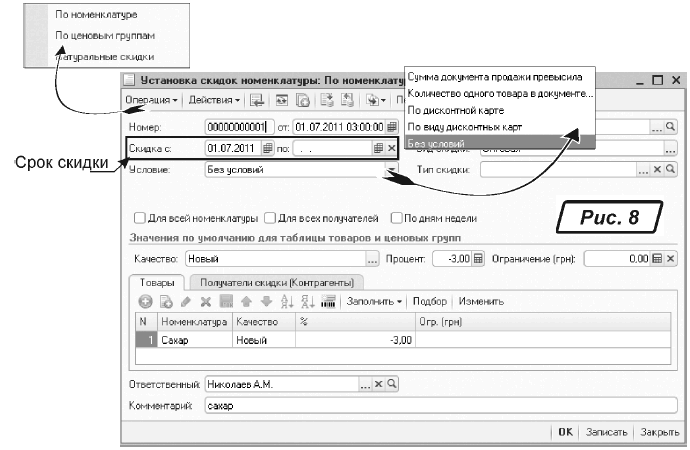
Task: Enable the Для всей номенклатуры checkbox
Action: [x=138, y=218]
